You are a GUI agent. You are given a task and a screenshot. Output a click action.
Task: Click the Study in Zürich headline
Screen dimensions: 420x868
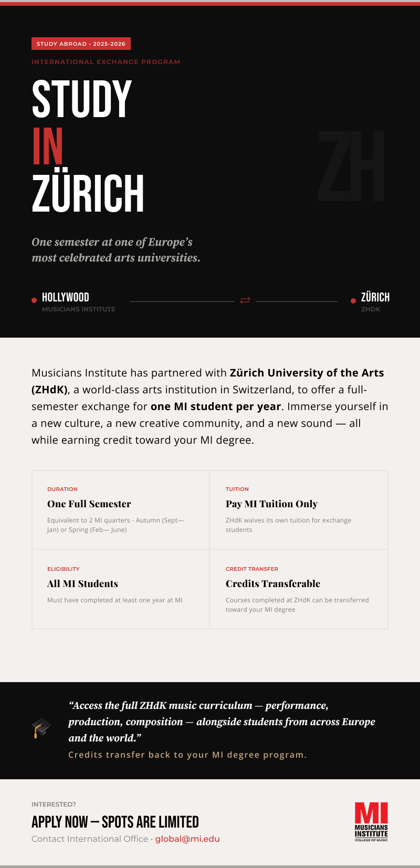(x=88, y=146)
